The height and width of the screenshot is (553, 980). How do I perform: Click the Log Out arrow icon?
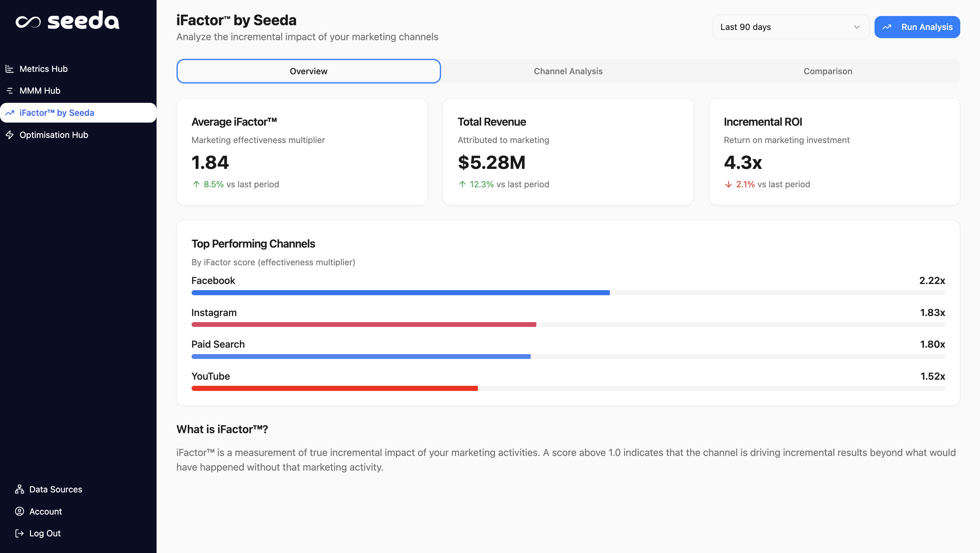19,533
